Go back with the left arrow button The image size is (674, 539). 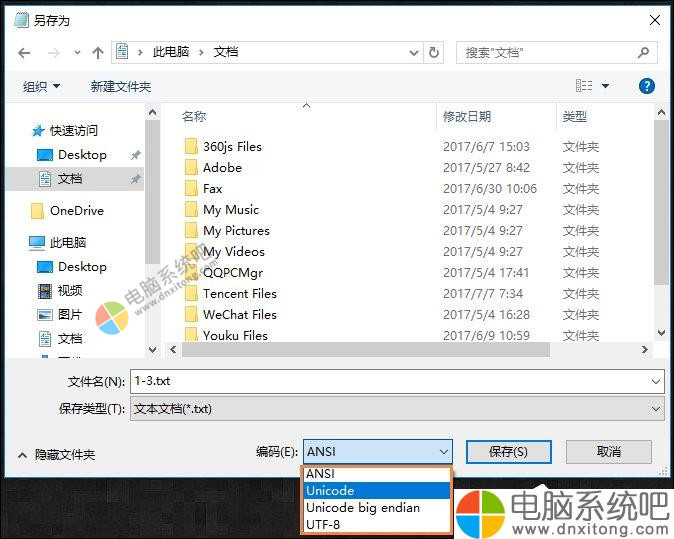(x=25, y=53)
